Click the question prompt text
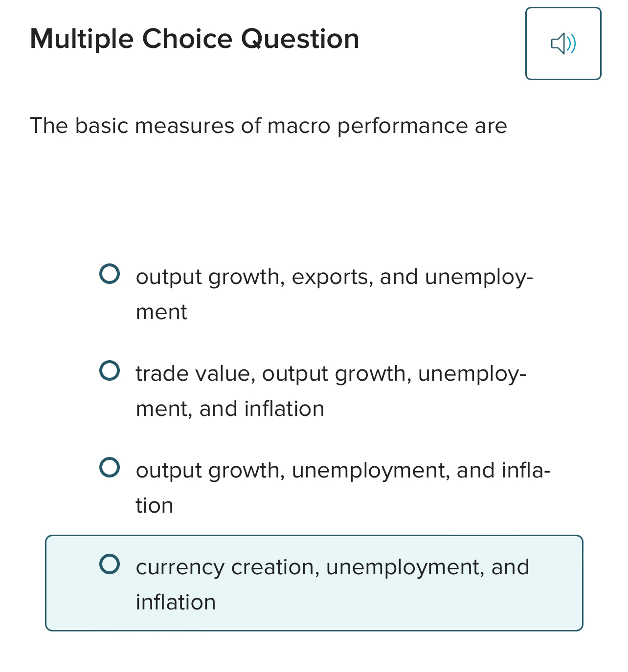Image resolution: width=628 pixels, height=672 pixels. pos(268,126)
